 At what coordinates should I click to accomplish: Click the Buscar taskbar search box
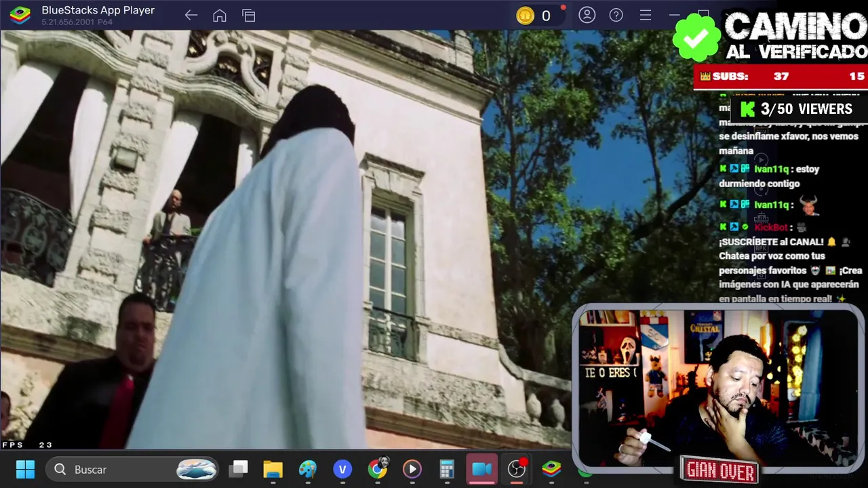(x=132, y=469)
